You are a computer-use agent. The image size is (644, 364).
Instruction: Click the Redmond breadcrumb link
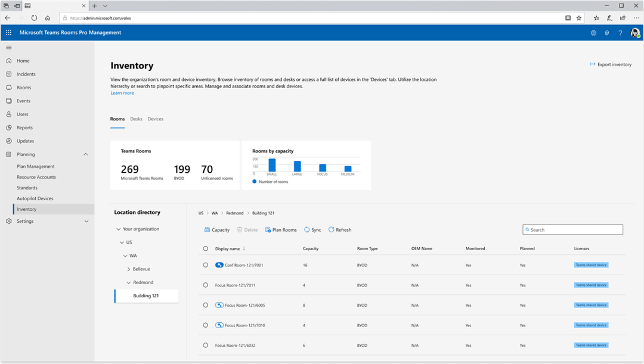point(234,213)
